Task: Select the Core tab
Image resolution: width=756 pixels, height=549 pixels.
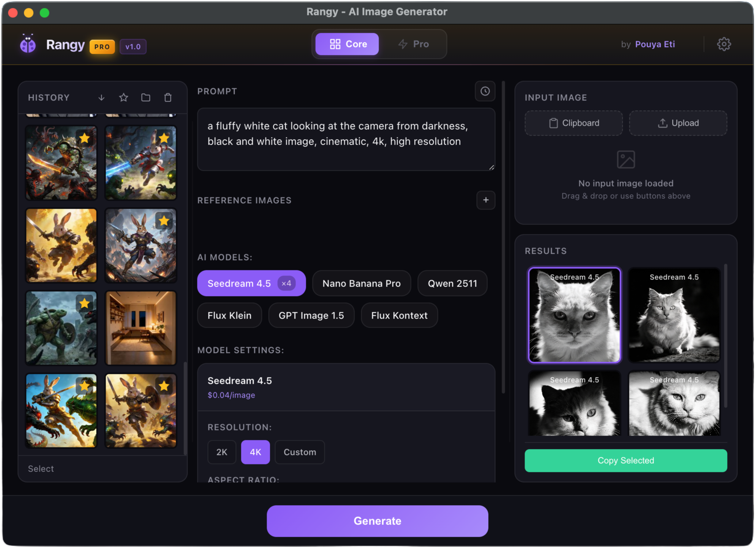Action: 346,44
